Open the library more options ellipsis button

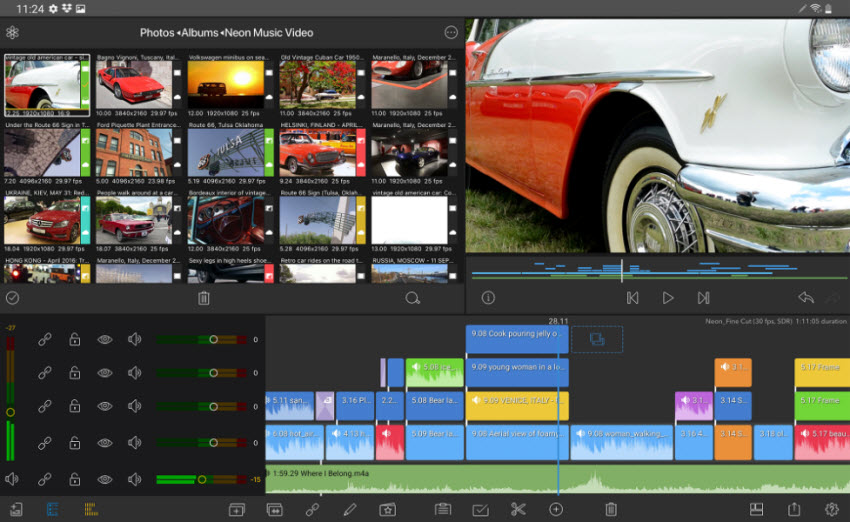[x=451, y=33]
